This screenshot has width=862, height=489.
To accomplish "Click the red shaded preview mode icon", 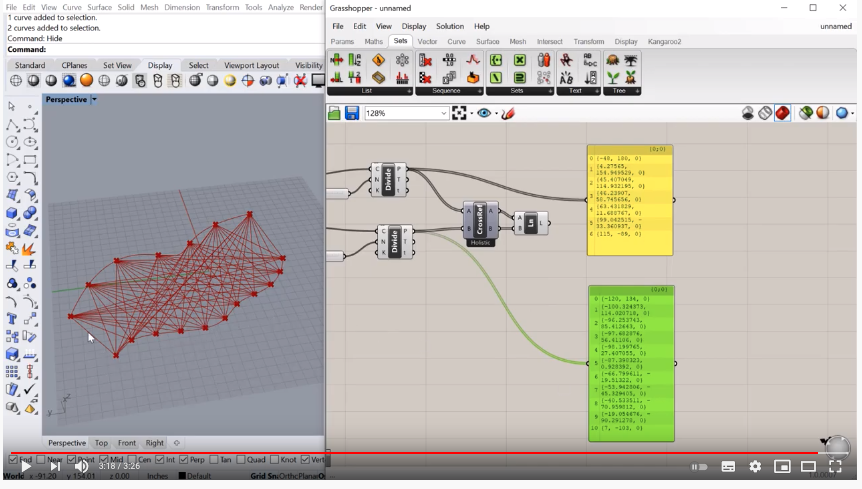I will tap(782, 114).
